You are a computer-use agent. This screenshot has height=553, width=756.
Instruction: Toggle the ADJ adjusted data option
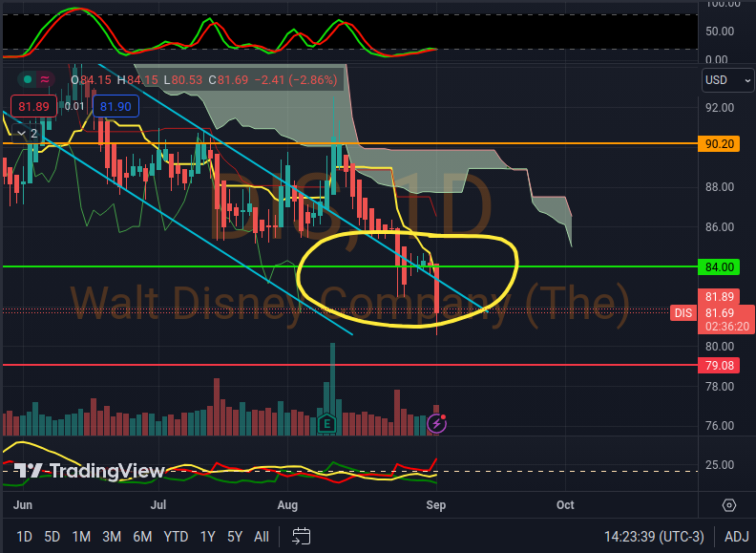[x=736, y=537]
